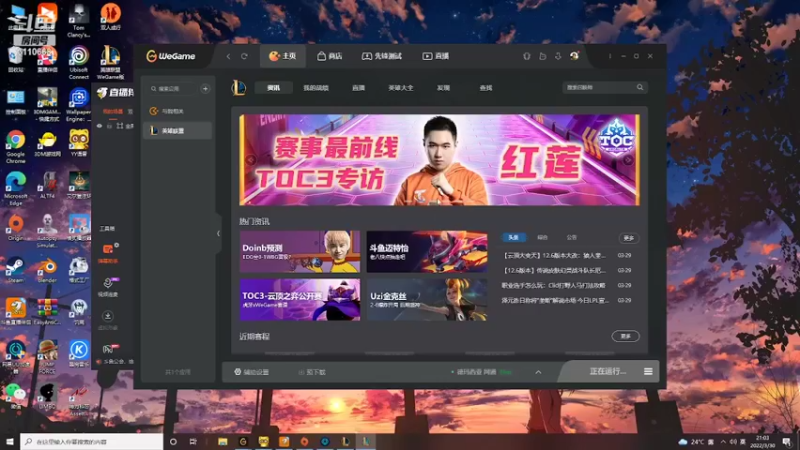Open Microsoft Edge desktop shortcut
The height and width of the screenshot is (450, 800).
pos(15,189)
